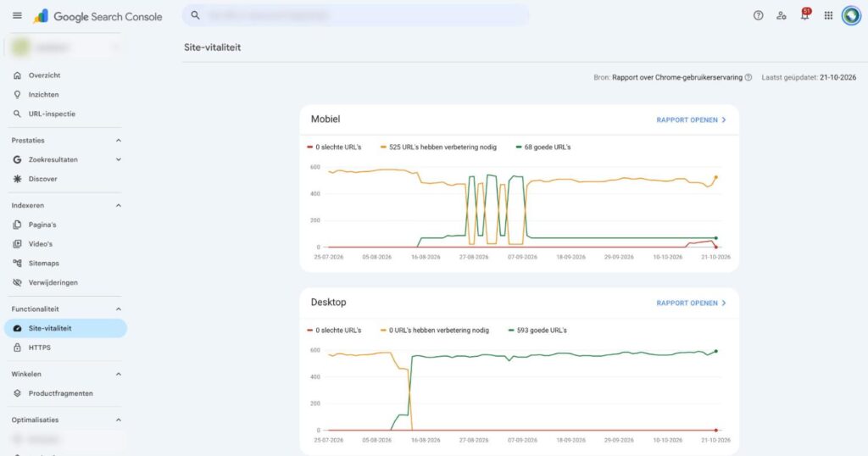Open the Google apps grid

(828, 15)
